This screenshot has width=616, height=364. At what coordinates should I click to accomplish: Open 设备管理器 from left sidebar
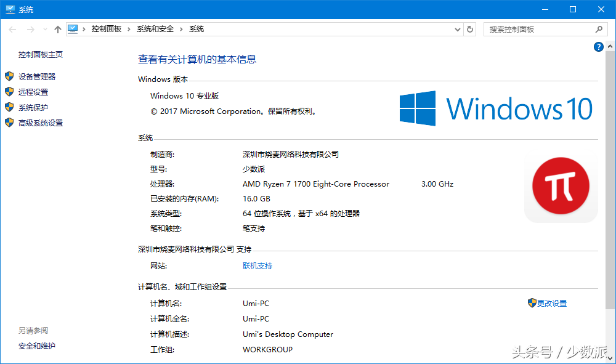click(x=37, y=76)
